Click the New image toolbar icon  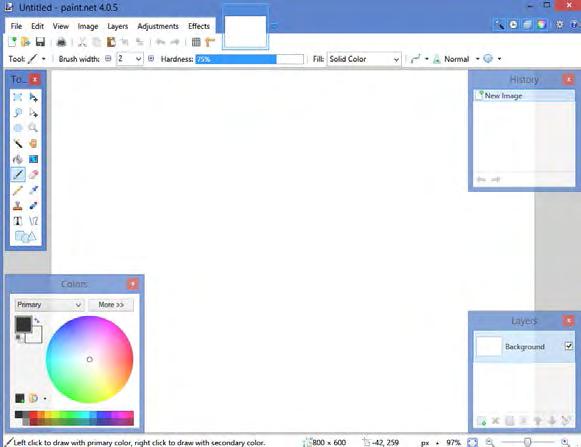click(12, 42)
